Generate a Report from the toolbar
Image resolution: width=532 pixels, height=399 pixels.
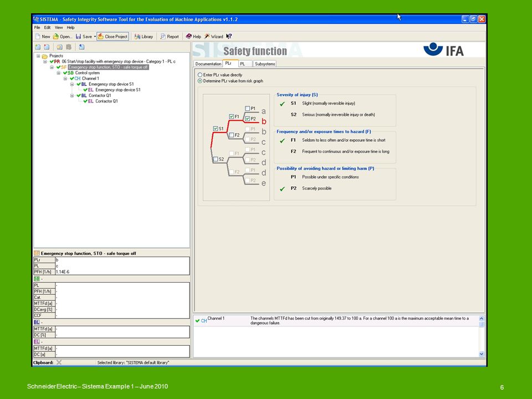coord(170,37)
